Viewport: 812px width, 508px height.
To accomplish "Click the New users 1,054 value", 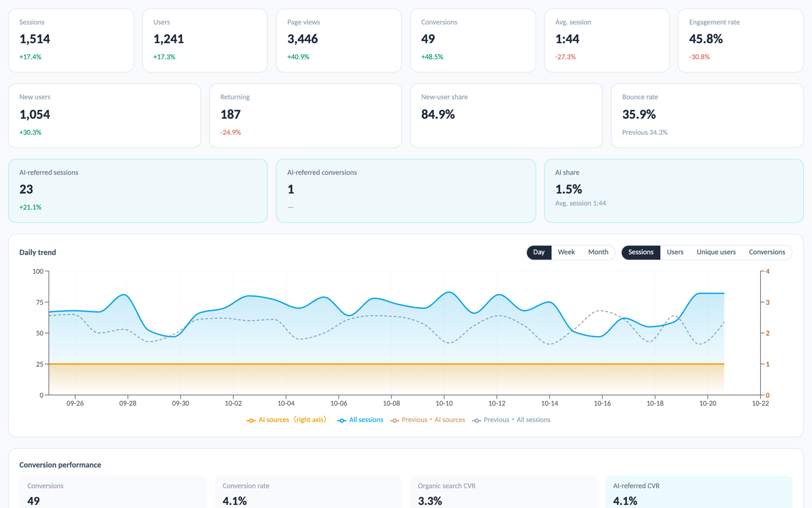I will [x=35, y=114].
